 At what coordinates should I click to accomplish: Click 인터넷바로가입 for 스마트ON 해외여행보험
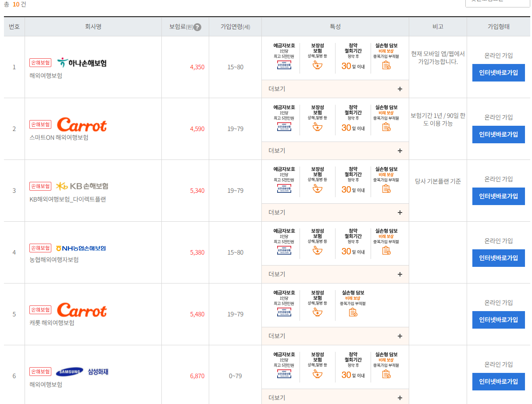499,135
